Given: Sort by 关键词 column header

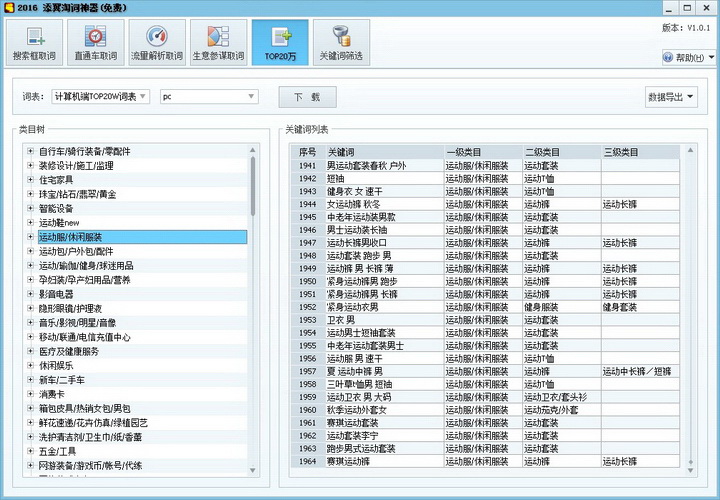Looking at the screenshot, I should (x=385, y=152).
